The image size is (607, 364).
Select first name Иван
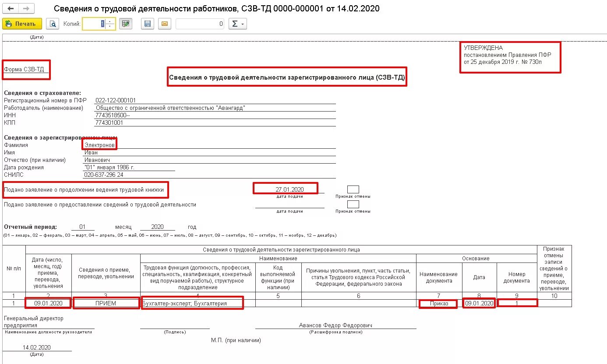point(91,152)
